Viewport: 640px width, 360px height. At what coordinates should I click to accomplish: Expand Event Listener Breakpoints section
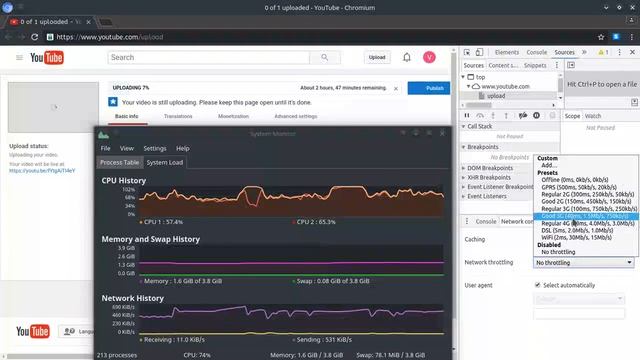click(463, 187)
